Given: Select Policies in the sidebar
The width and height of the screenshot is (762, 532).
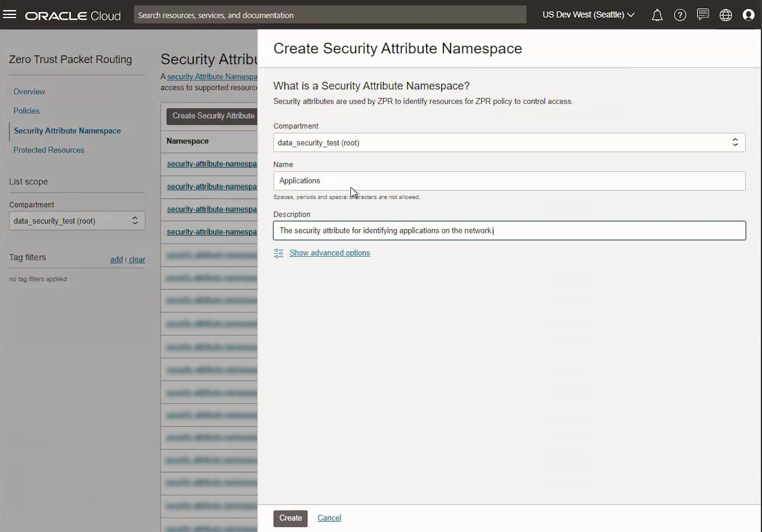Looking at the screenshot, I should click(26, 111).
